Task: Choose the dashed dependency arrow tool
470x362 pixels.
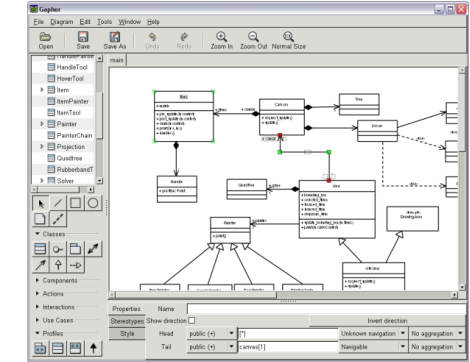Action: click(75, 265)
